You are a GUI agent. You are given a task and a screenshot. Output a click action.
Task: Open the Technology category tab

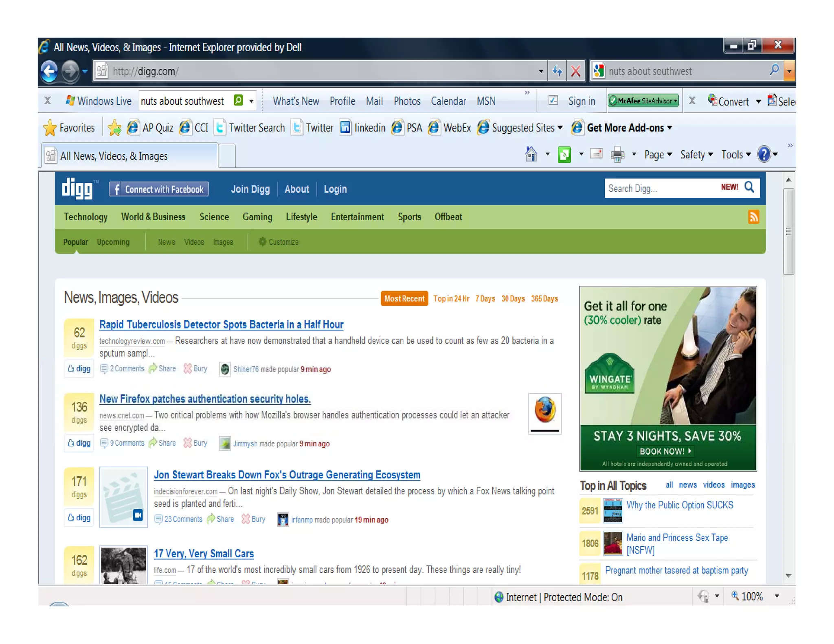pyautogui.click(x=86, y=217)
